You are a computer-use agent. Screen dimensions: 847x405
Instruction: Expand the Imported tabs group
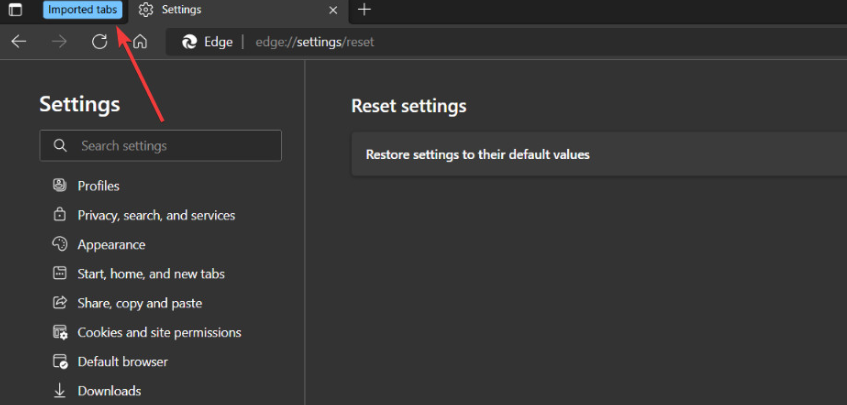(83, 10)
